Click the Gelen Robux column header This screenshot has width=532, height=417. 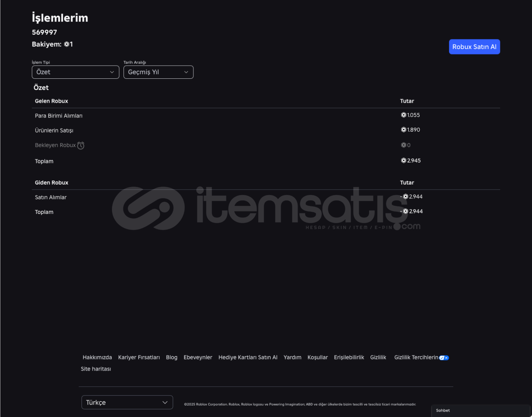point(51,101)
